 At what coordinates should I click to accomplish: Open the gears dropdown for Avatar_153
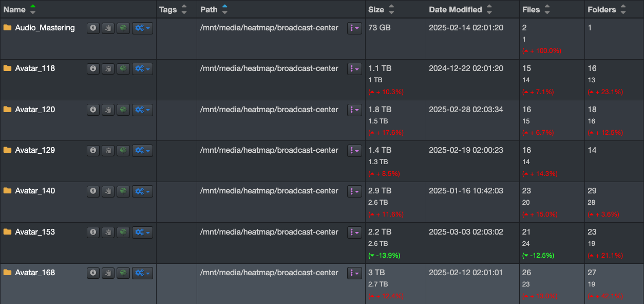[x=142, y=232]
